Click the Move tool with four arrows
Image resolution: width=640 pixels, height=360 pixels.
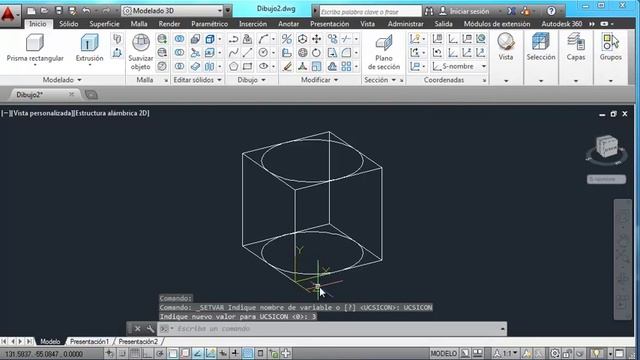coord(316,39)
